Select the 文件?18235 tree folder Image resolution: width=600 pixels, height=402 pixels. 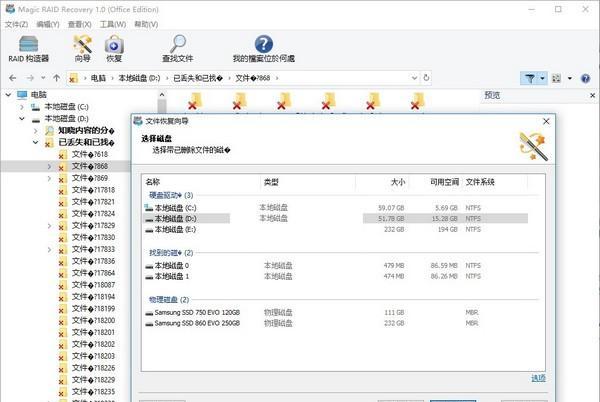[x=93, y=392]
